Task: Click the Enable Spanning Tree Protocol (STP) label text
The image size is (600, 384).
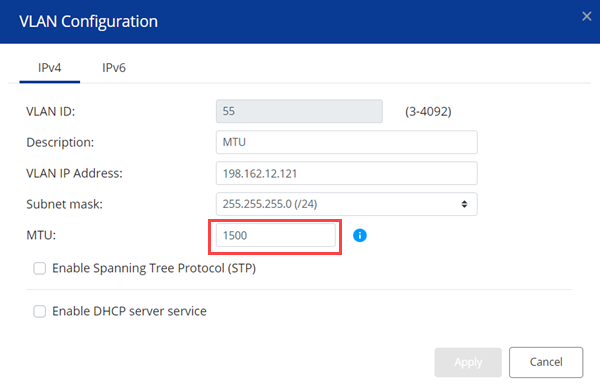Action: [x=154, y=268]
